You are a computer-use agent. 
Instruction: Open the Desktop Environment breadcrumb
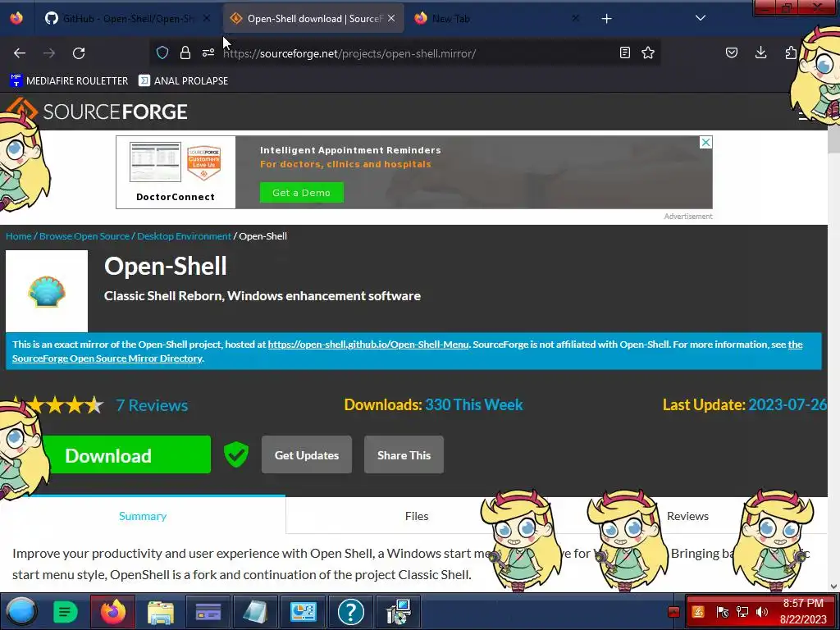click(x=185, y=236)
